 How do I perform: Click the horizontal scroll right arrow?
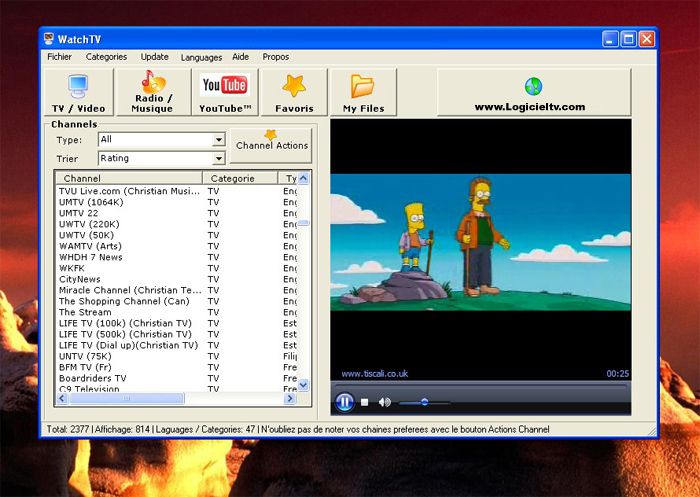290,398
